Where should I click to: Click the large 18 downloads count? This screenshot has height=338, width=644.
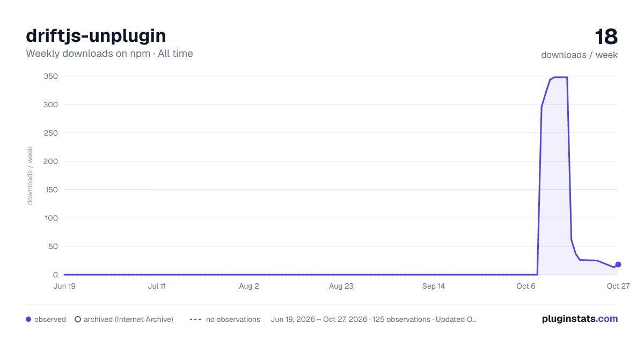coord(606,37)
